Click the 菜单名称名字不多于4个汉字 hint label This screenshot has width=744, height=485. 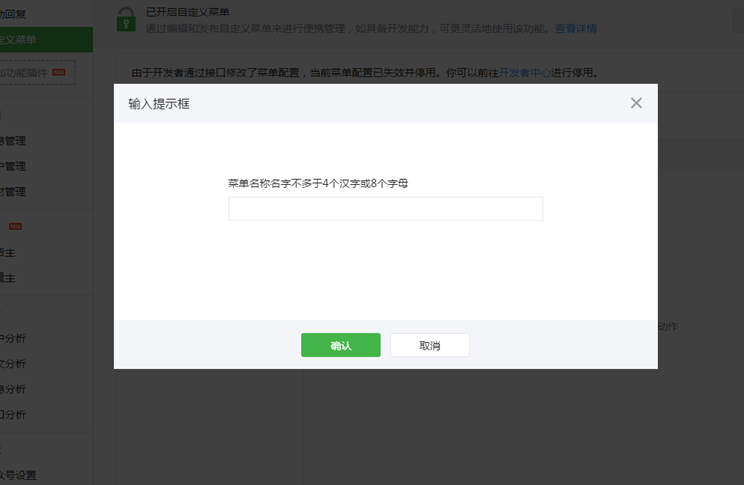[x=318, y=183]
